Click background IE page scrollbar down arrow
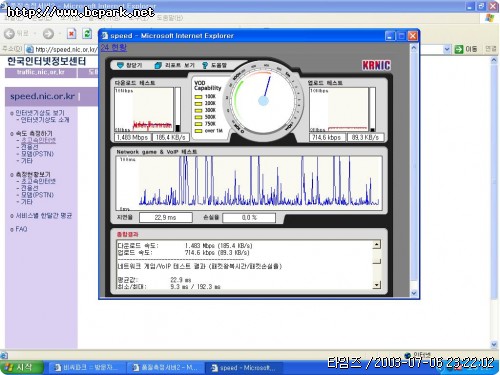Viewport: 500px width, 375px height. pos(494,345)
